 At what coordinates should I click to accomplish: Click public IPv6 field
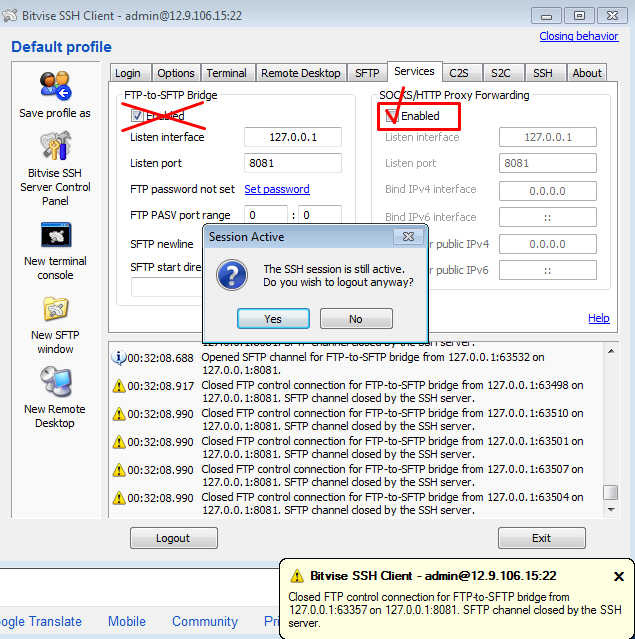coord(548,270)
